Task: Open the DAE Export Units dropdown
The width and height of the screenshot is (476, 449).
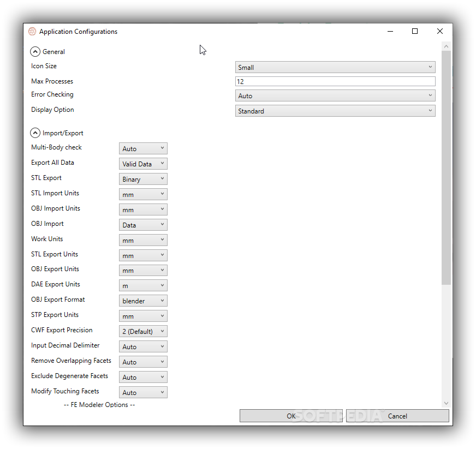Action: tap(143, 285)
